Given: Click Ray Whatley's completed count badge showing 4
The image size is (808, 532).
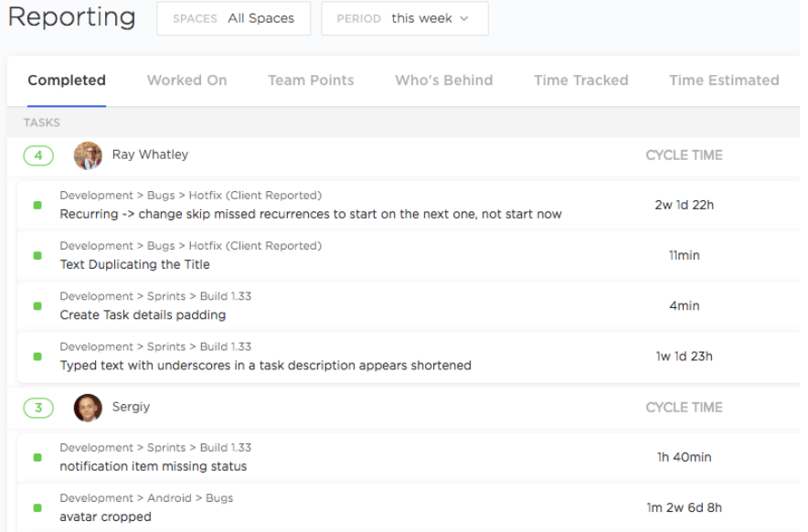Looking at the screenshot, I should point(38,155).
